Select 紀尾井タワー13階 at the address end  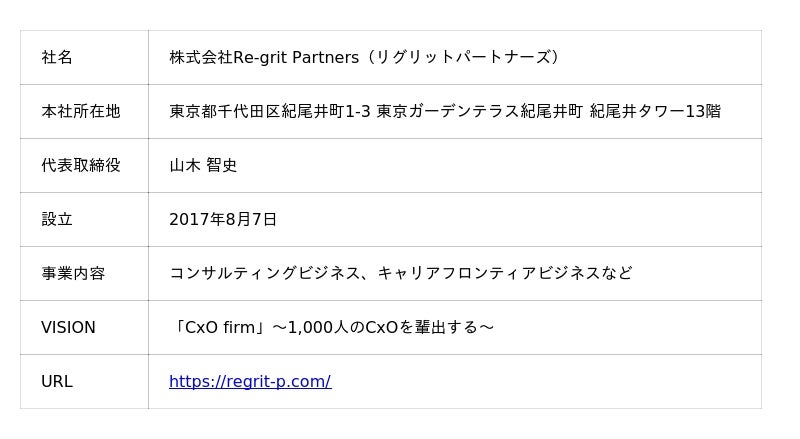[655, 111]
